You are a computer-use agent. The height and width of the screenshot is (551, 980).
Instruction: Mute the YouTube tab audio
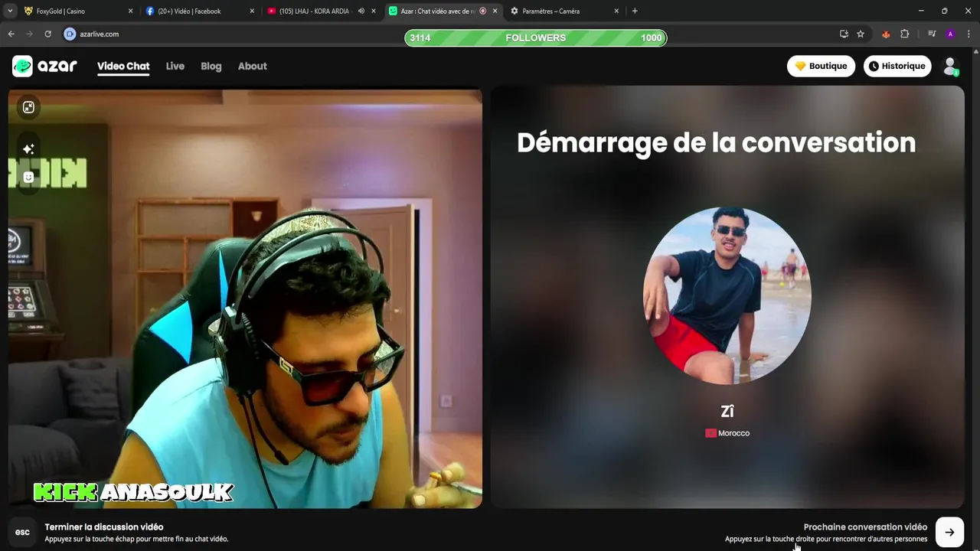click(x=361, y=11)
